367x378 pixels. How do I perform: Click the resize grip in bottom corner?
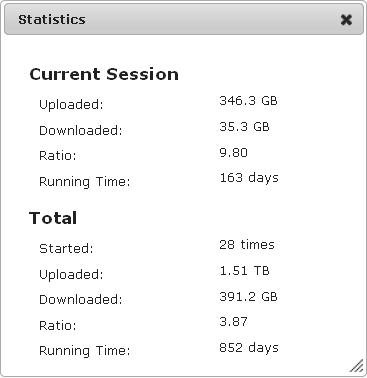click(357, 366)
